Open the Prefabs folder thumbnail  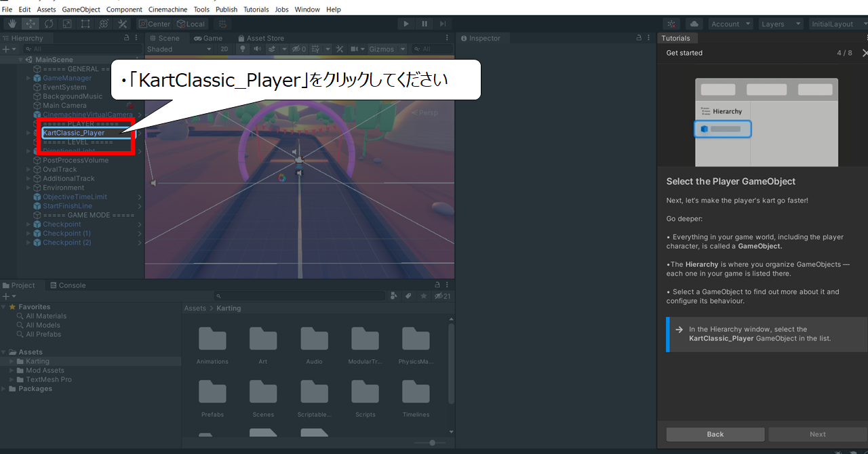click(x=212, y=398)
